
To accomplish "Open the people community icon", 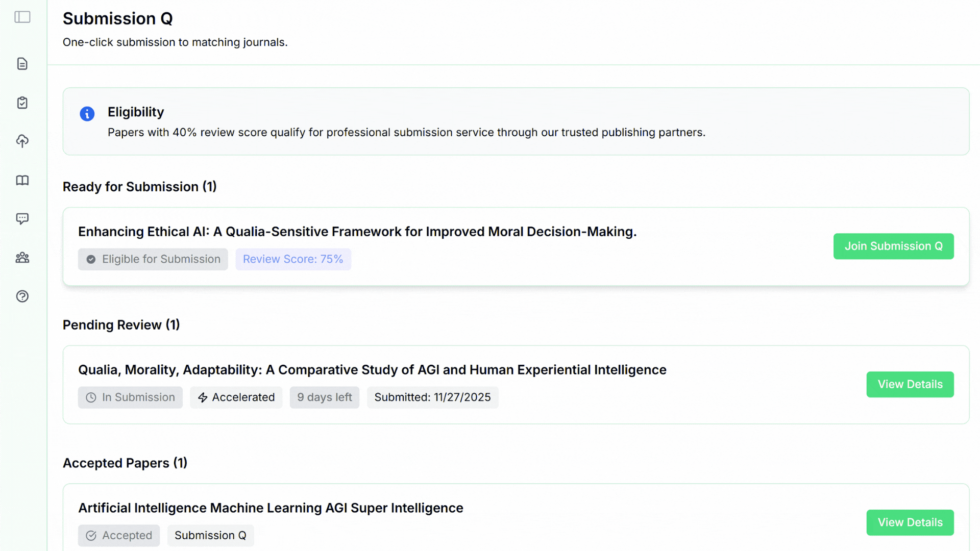I will pyautogui.click(x=22, y=258).
